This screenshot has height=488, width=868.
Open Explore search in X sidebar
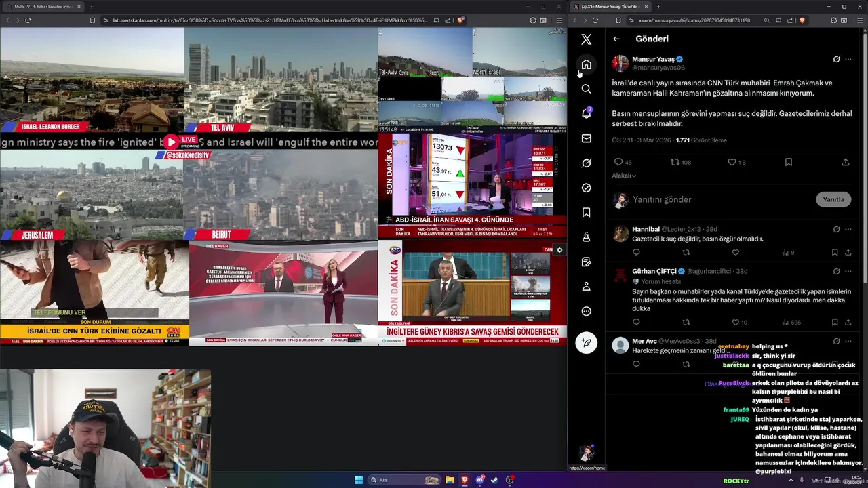586,89
